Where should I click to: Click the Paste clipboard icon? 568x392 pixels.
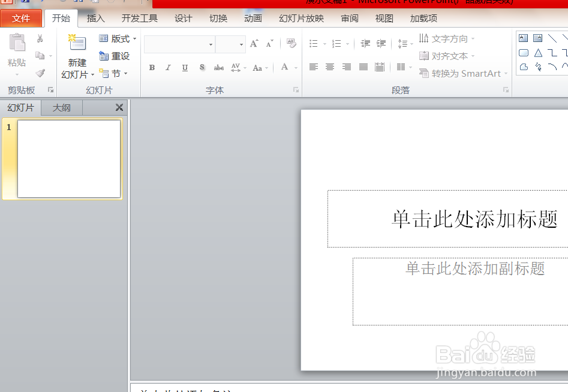pyautogui.click(x=17, y=43)
